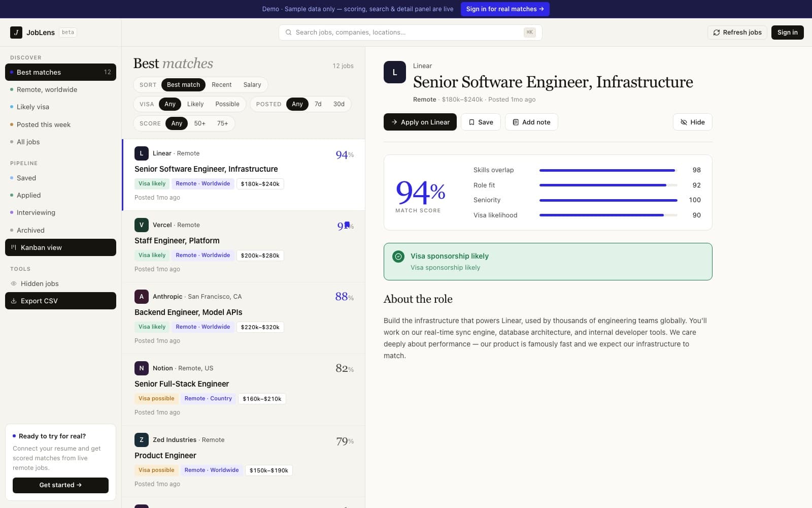Click the eye icon next to Hidden jobs
The image size is (812, 508).
tap(14, 283)
